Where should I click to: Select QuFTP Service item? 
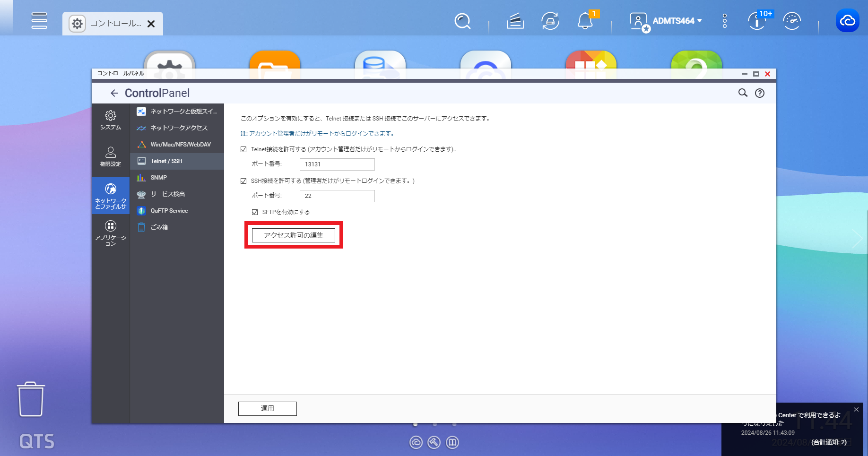coord(177,211)
